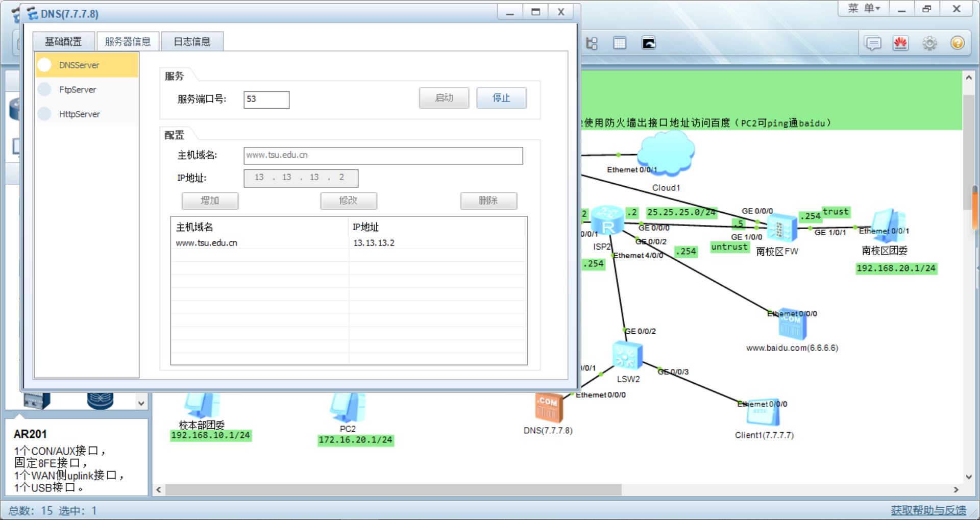
Task: Select the HttpServer radio option
Action: [45, 114]
